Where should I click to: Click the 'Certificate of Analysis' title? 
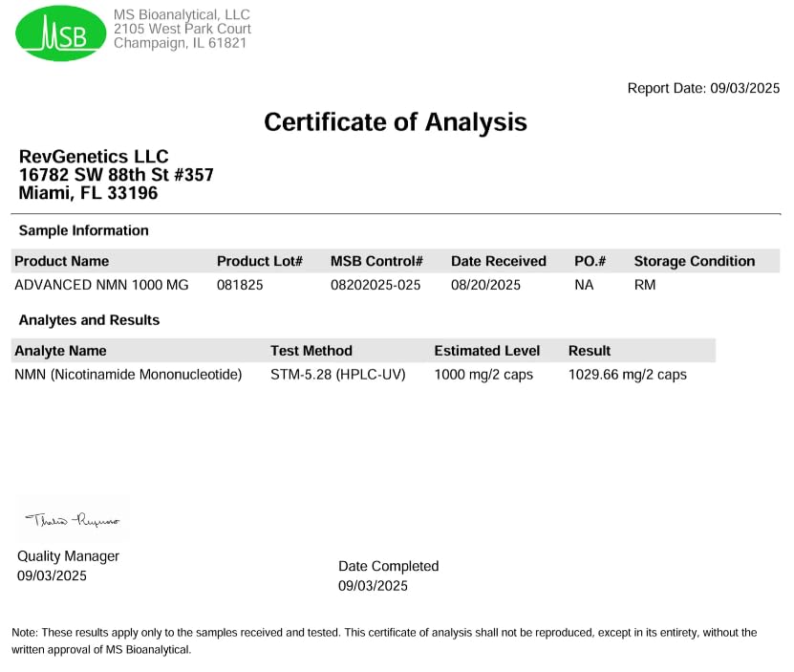click(396, 122)
